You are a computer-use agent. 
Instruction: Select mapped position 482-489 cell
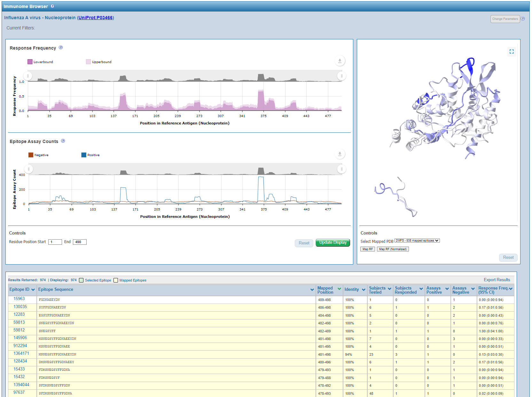click(x=329, y=331)
